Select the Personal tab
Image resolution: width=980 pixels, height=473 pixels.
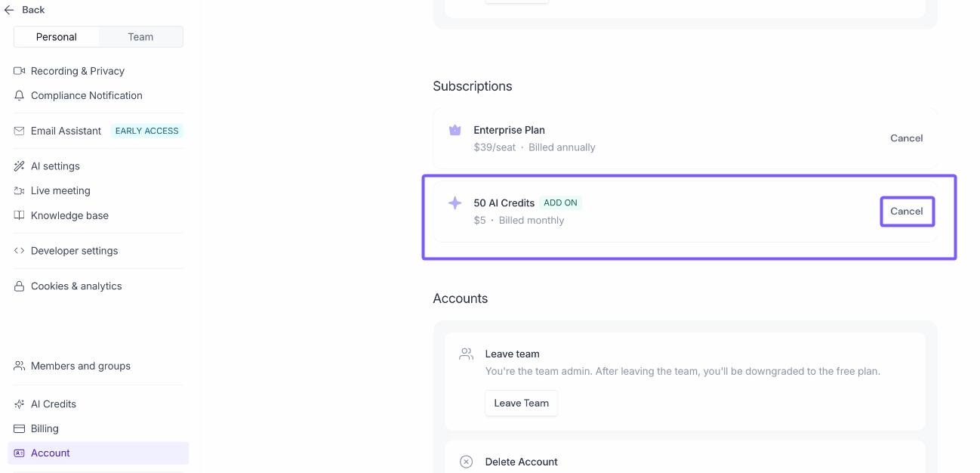(x=57, y=37)
